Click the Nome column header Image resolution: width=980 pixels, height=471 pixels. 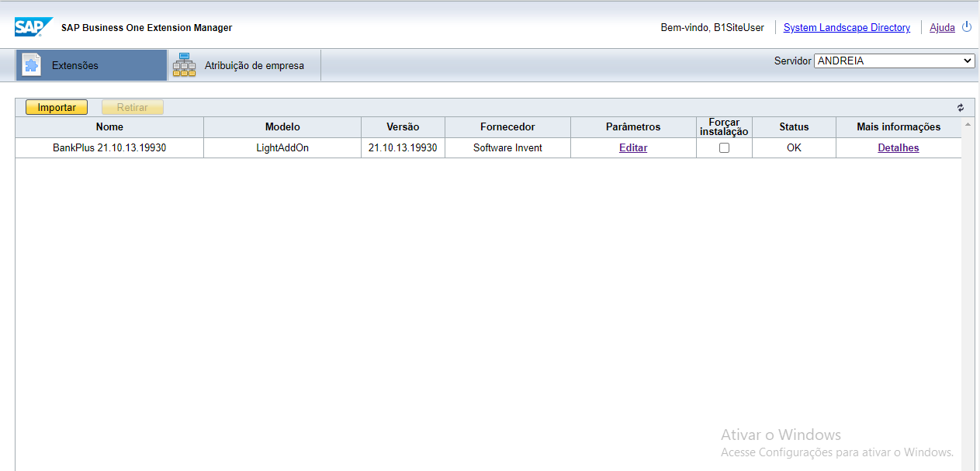pos(109,127)
